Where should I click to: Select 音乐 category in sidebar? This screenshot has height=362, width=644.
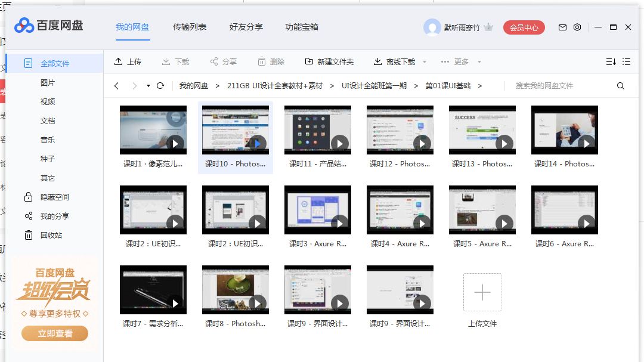click(x=48, y=140)
